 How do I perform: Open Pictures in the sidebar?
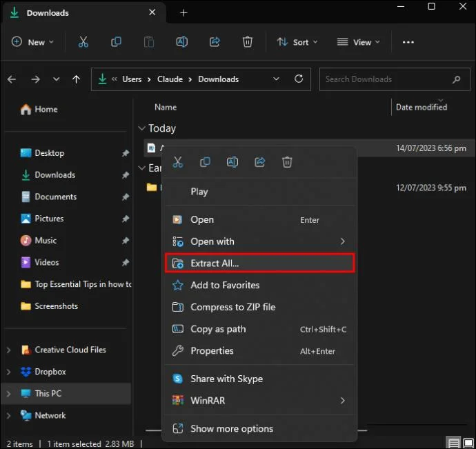42,219
